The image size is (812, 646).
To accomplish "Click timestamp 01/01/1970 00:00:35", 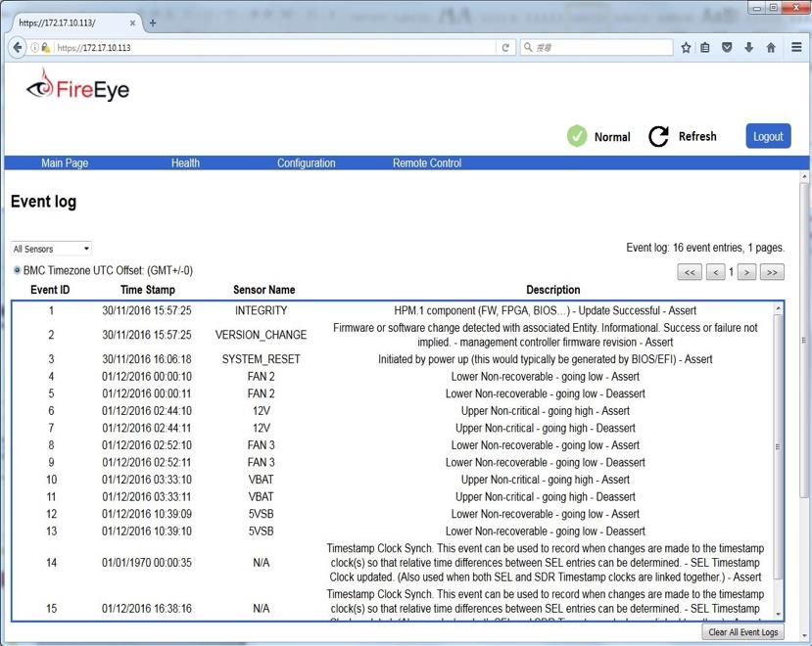I will pos(147,563).
